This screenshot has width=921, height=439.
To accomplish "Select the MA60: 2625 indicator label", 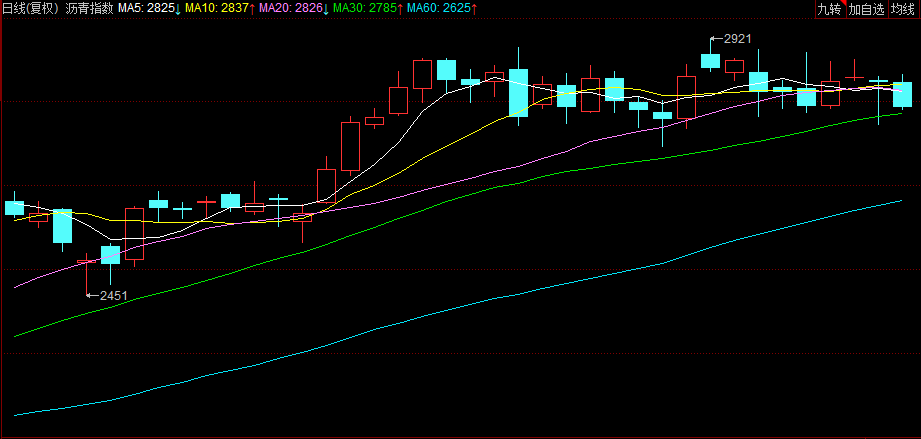I will click(442, 9).
